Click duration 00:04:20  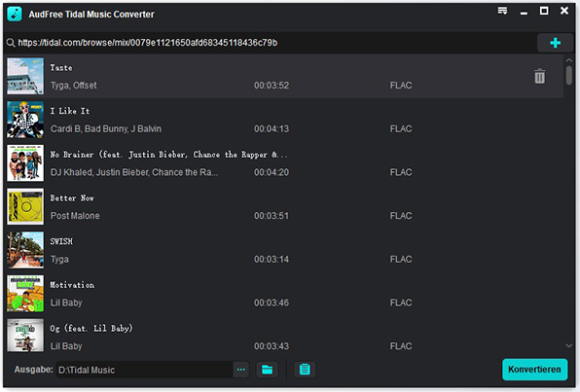(272, 172)
